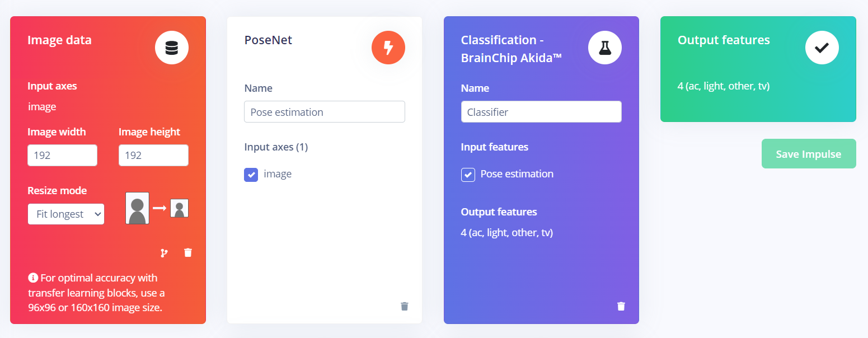Delete the Image data block with trash icon
The width and height of the screenshot is (868, 338).
tap(188, 253)
